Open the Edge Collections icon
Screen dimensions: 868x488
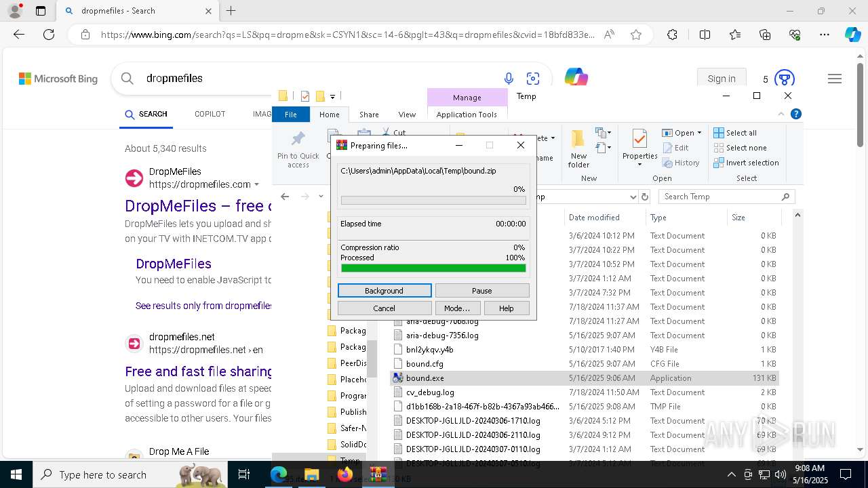tap(765, 35)
